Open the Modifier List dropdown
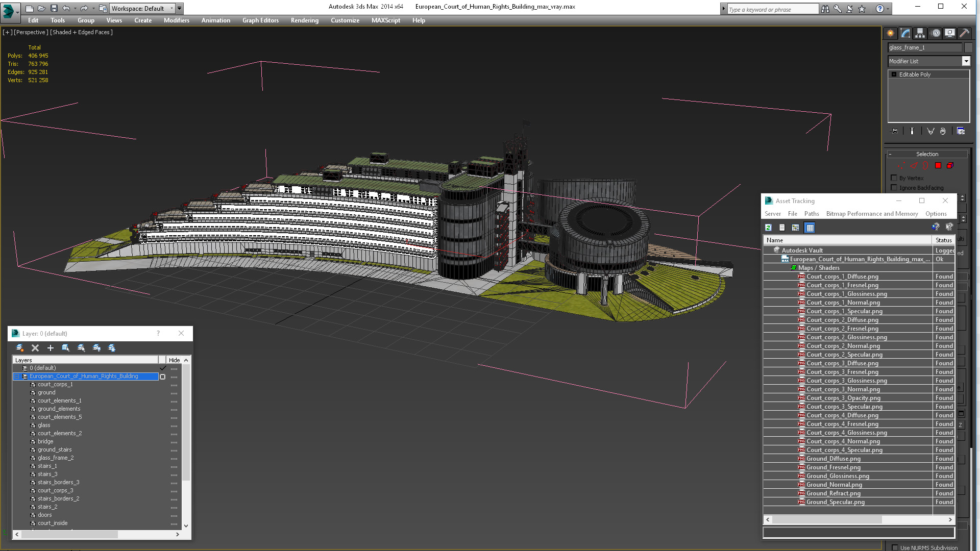 click(966, 61)
